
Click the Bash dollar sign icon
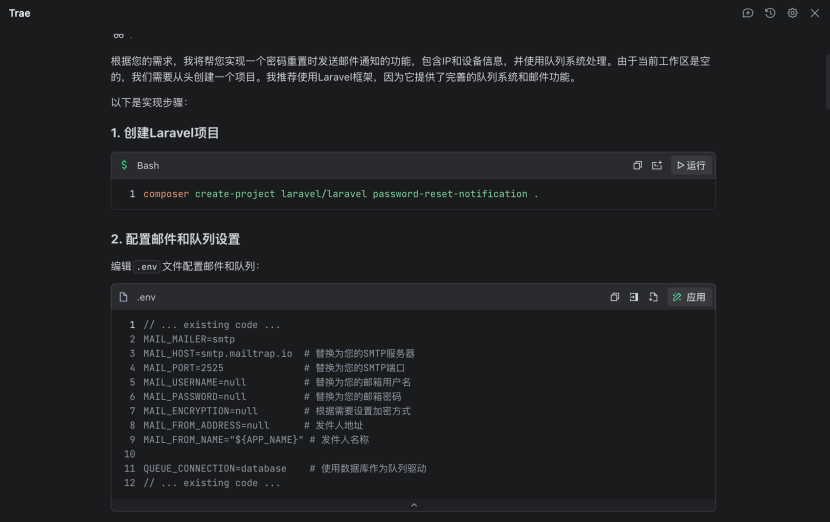coord(124,165)
